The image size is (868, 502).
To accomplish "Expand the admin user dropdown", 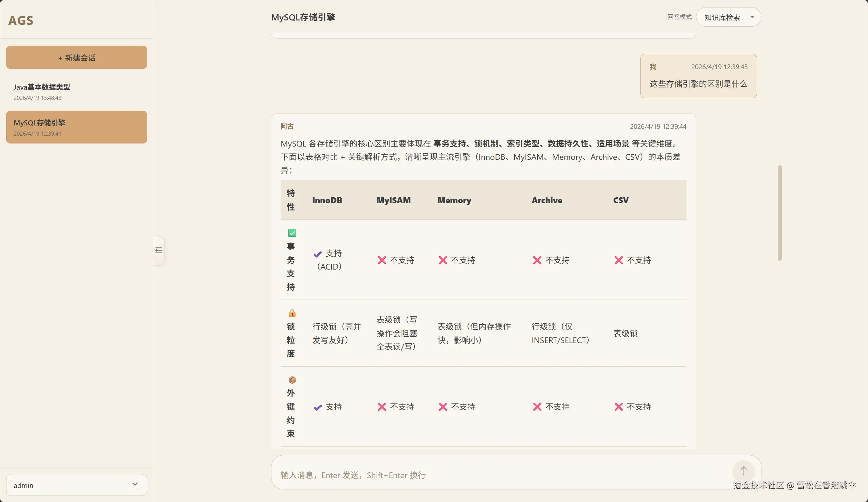I will [x=77, y=485].
